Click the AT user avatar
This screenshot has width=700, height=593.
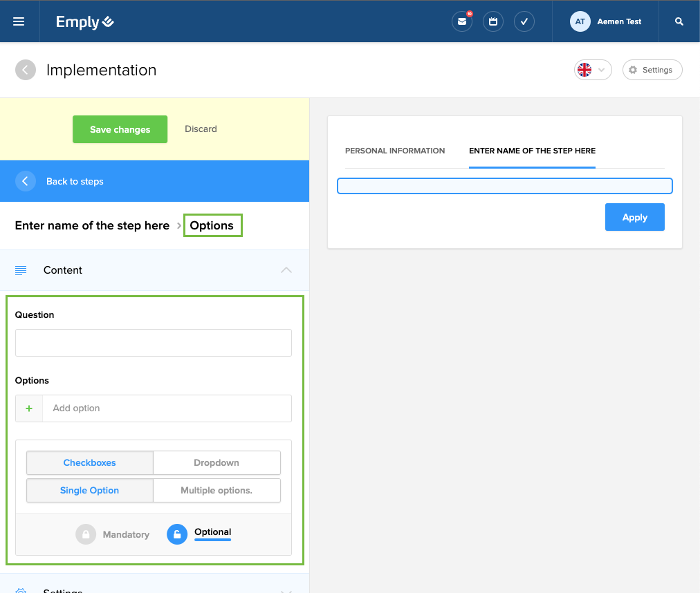[580, 21]
